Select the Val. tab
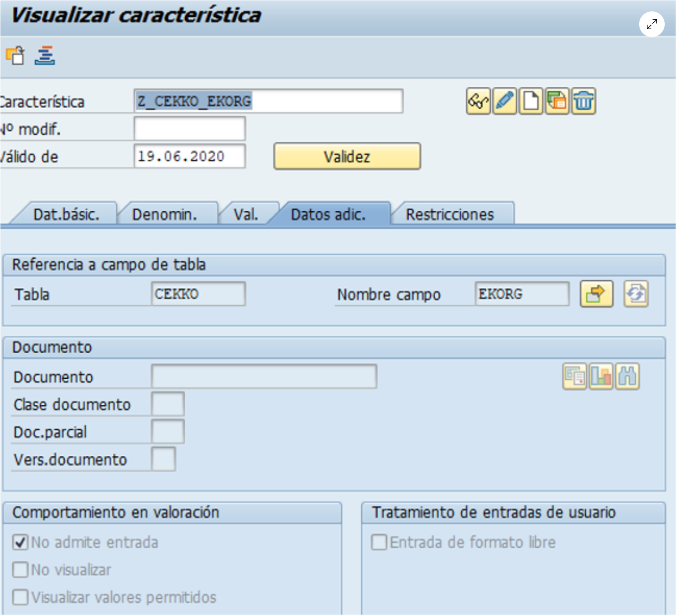Image resolution: width=677 pixels, height=616 pixels. 246,214
